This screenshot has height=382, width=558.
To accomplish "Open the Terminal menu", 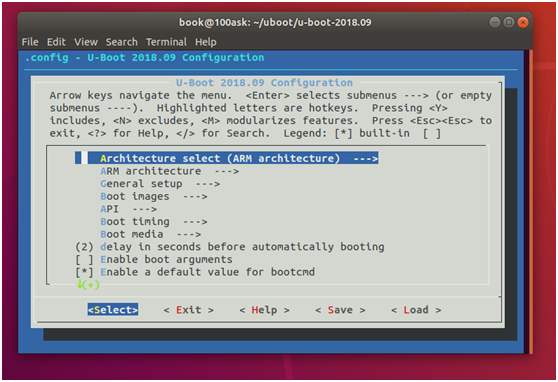I will tap(166, 42).
